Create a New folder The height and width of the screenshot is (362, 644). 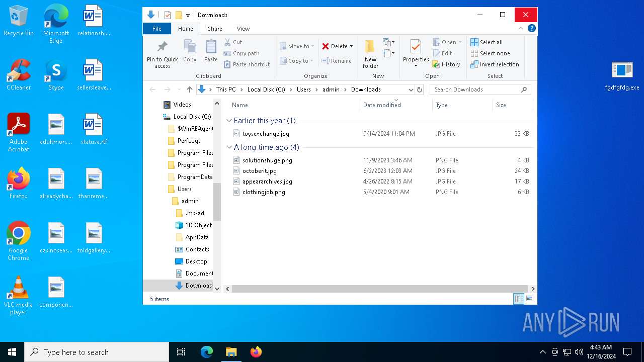pyautogui.click(x=370, y=54)
